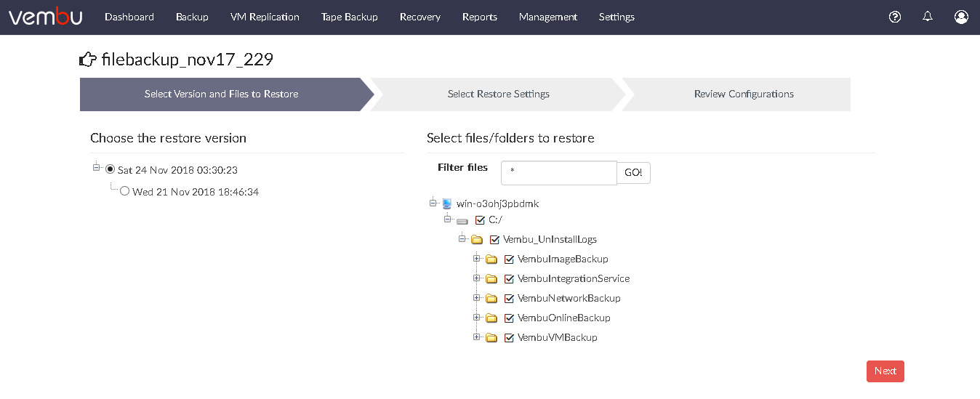This screenshot has width=980, height=399.
Task: Open the Reports menu
Action: coord(480,17)
